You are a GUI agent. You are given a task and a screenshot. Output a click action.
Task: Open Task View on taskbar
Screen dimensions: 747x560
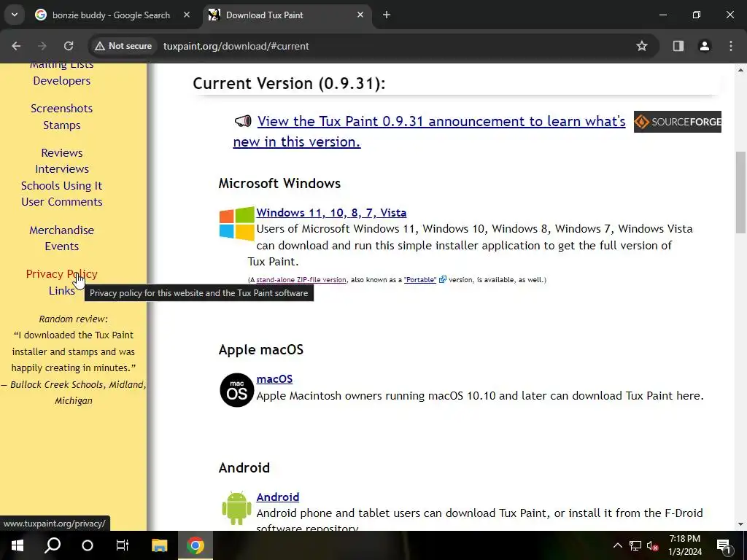click(x=123, y=545)
